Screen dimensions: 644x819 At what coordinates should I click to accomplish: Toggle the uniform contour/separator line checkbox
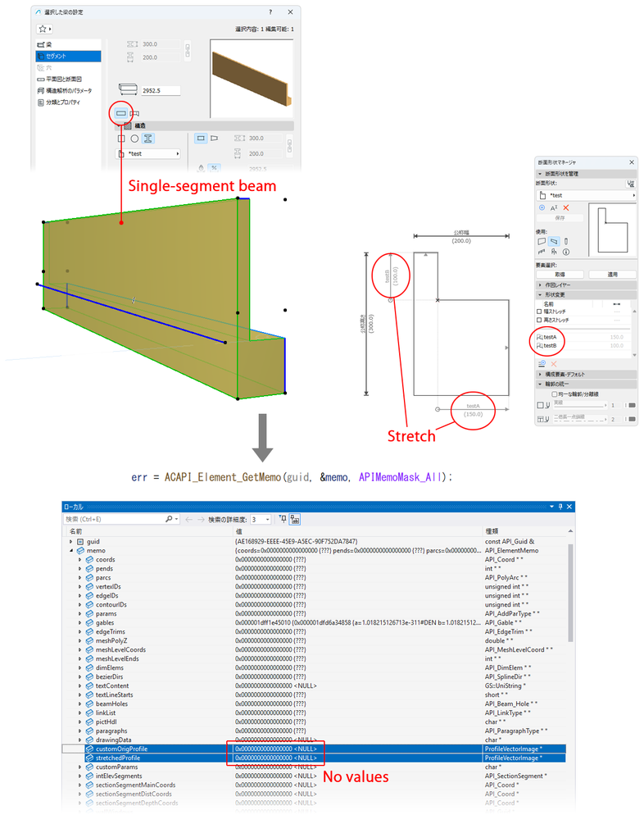[554, 394]
